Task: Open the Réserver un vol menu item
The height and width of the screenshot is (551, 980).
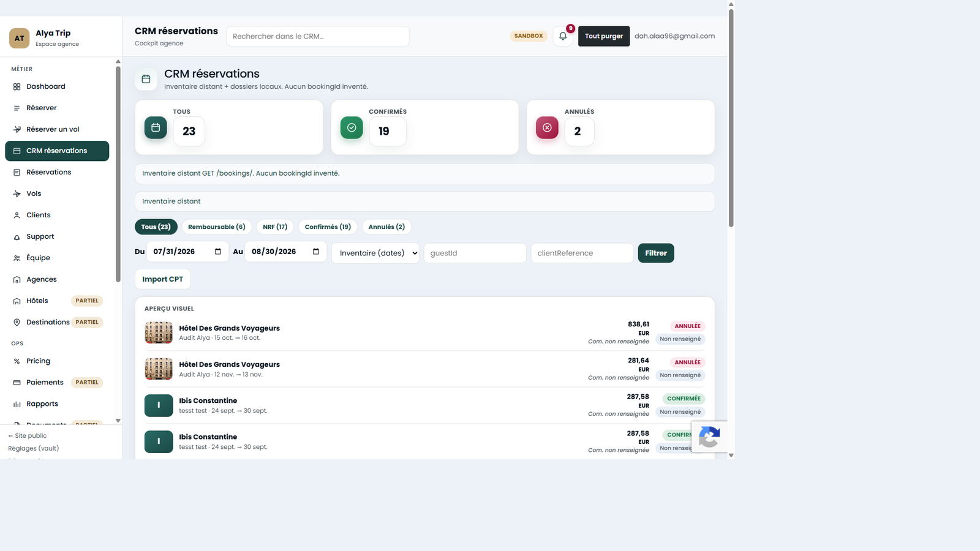Action: [x=57, y=129]
